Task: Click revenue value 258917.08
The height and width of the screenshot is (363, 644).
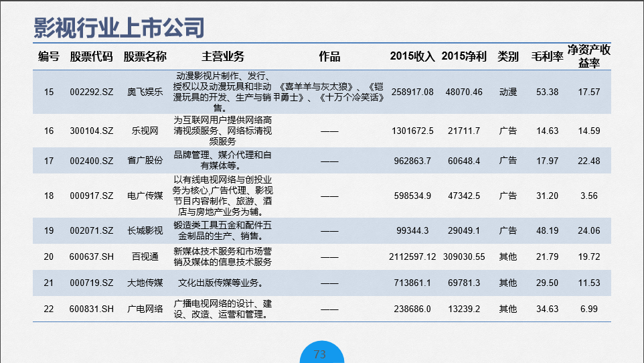Action: click(412, 92)
